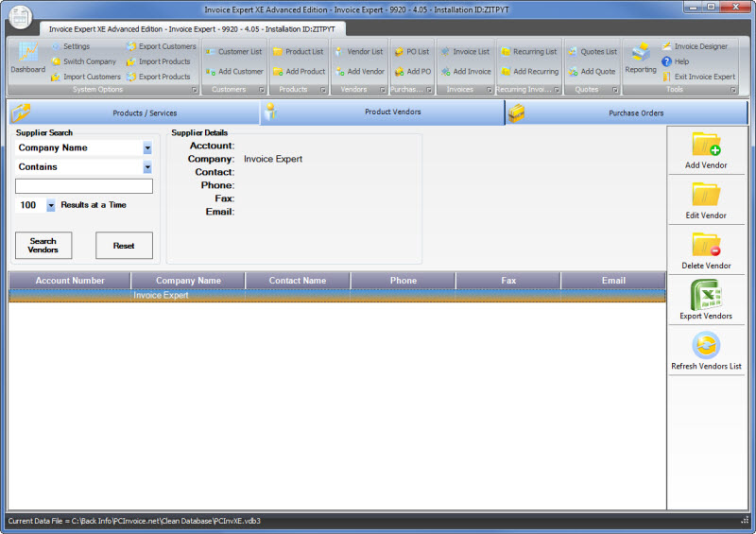Click Add Invoice
This screenshot has height=534, width=756.
tap(466, 72)
